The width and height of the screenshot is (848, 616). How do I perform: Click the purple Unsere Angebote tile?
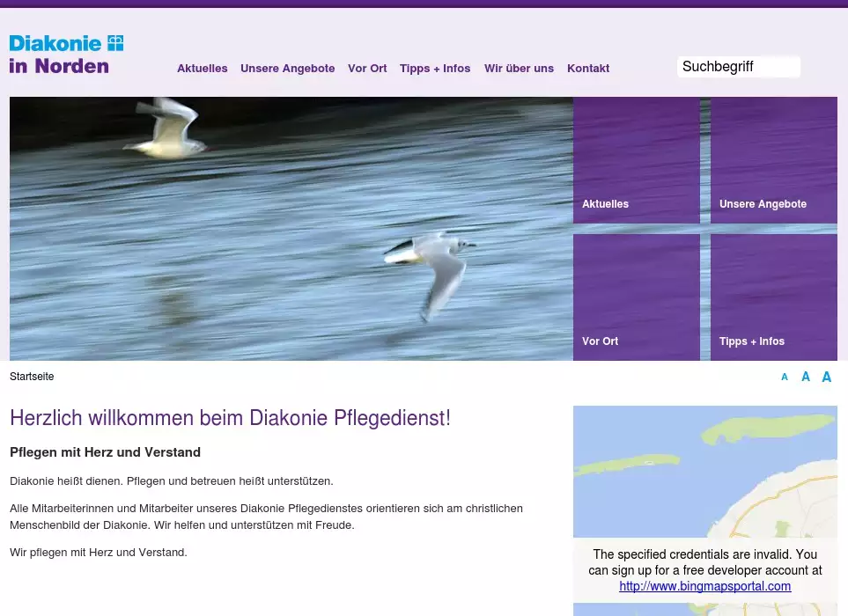[x=773, y=160]
